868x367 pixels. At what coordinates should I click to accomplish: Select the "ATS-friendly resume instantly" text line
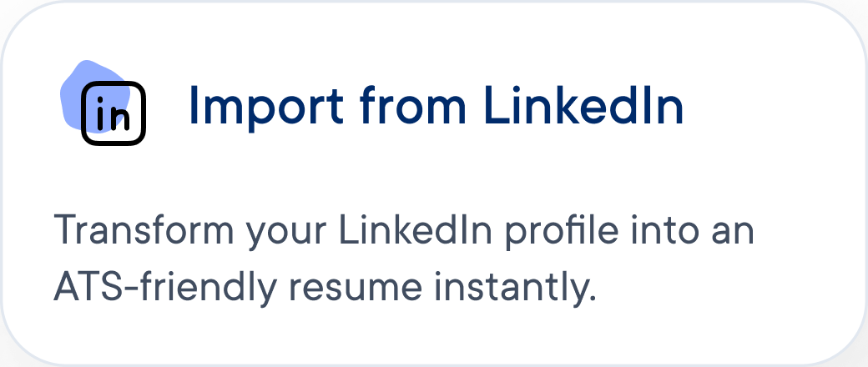pyautogui.click(x=325, y=287)
